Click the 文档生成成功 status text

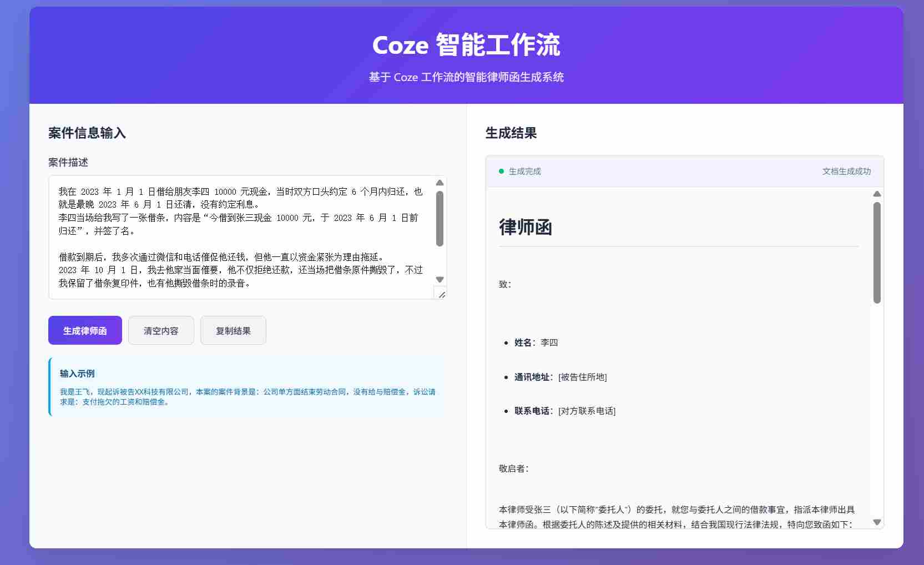(846, 171)
